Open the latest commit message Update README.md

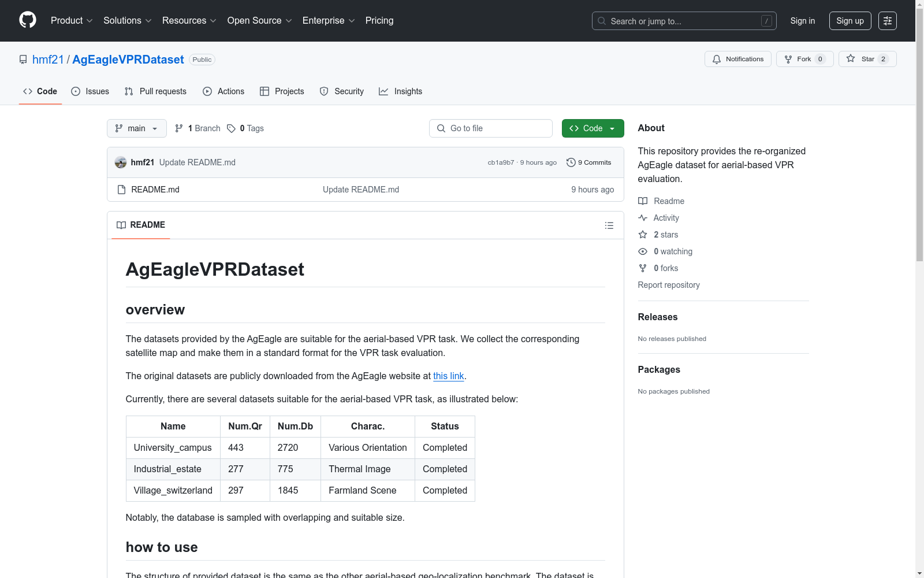pyautogui.click(x=198, y=162)
